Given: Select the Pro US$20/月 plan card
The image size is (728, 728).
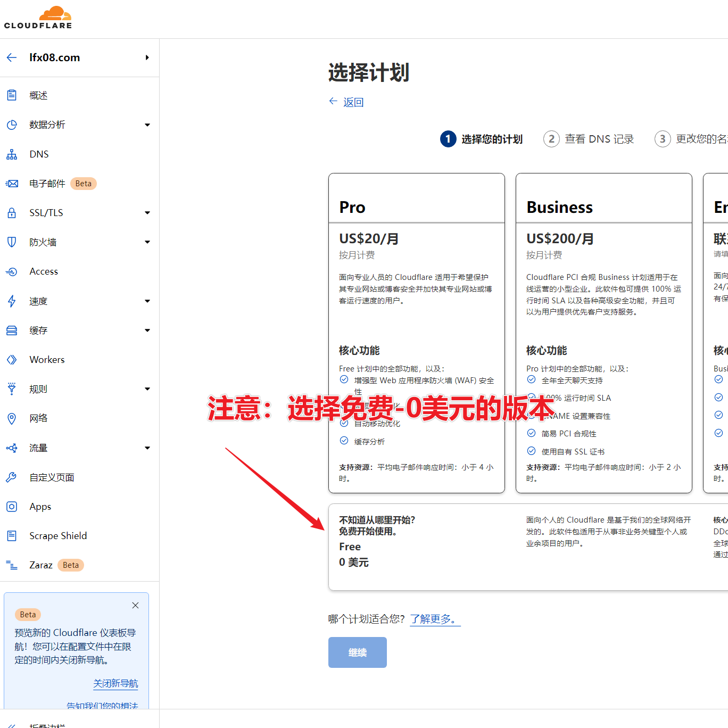Looking at the screenshot, I should coord(417,333).
